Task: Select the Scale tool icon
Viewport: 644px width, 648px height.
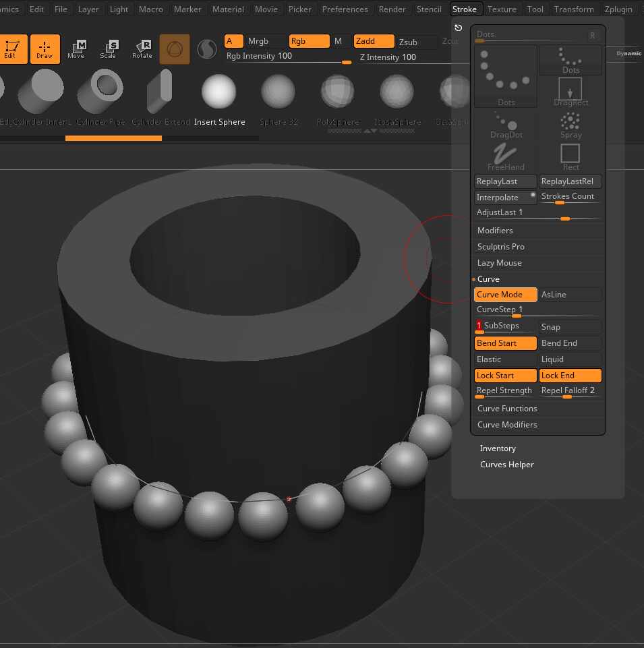Action: coord(108,49)
